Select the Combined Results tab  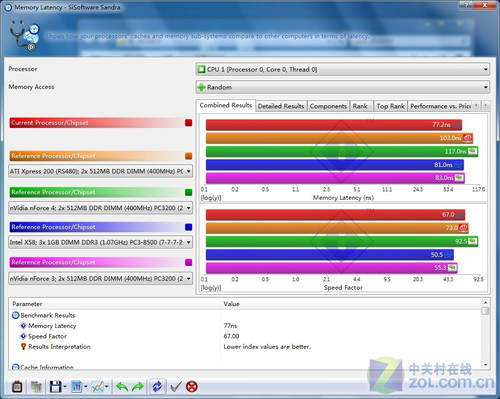point(226,105)
